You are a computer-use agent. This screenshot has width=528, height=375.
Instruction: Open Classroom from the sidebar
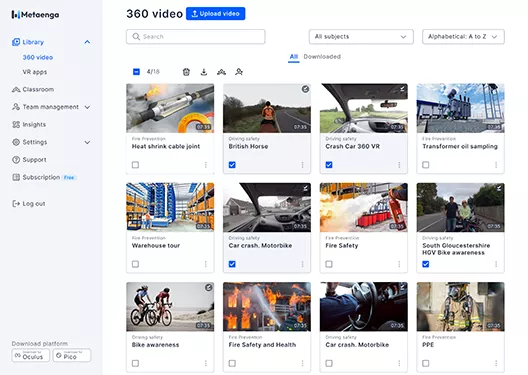[x=33, y=89]
